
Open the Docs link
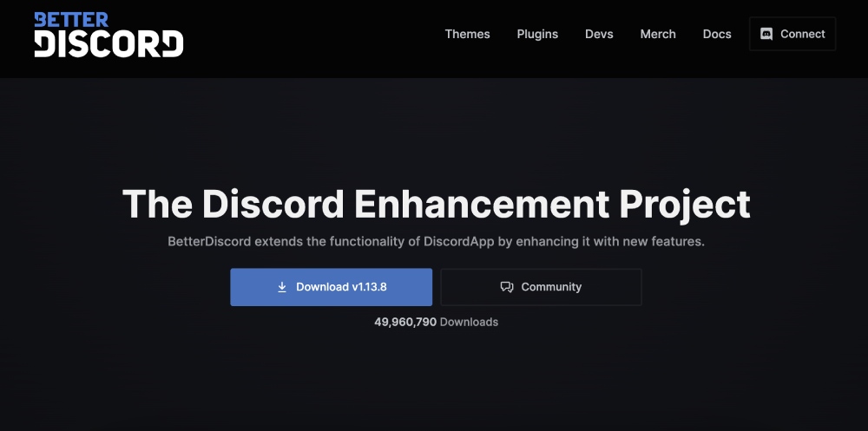point(717,35)
